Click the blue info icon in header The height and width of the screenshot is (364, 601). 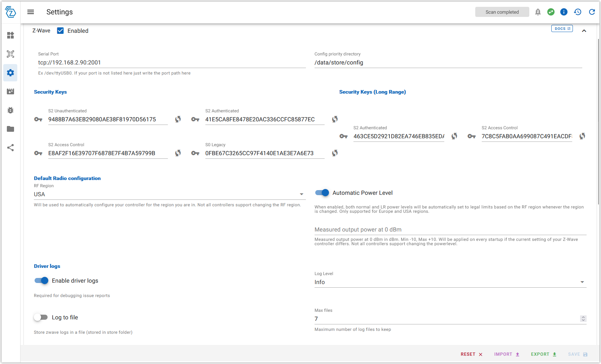[x=564, y=12]
